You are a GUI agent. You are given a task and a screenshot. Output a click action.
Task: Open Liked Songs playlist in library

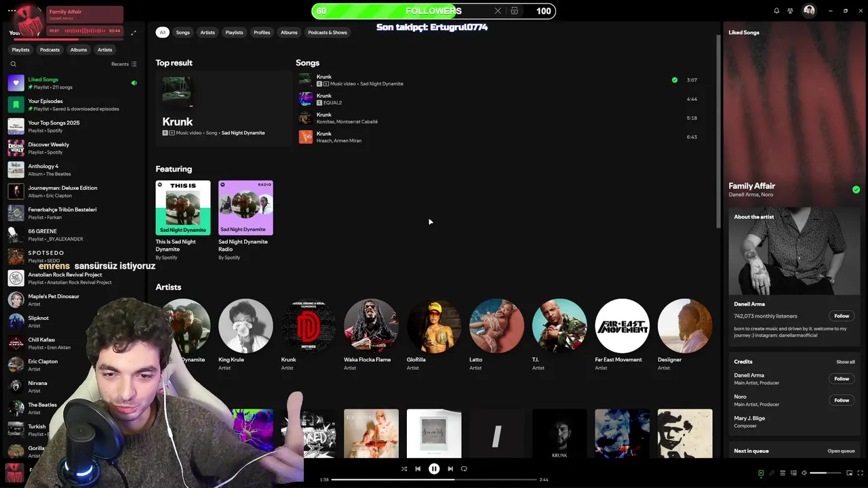(73, 83)
